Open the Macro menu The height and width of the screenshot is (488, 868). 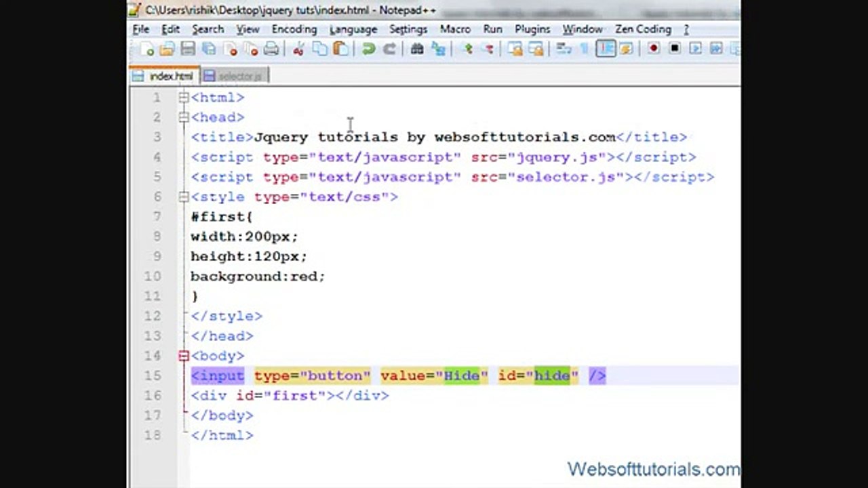(x=455, y=29)
